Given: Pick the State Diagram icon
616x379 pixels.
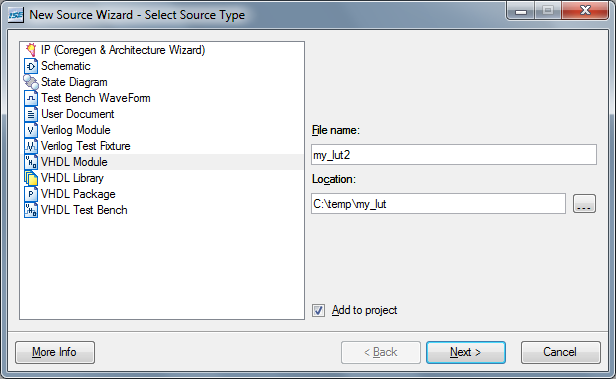Looking at the screenshot, I should pyautogui.click(x=31, y=82).
